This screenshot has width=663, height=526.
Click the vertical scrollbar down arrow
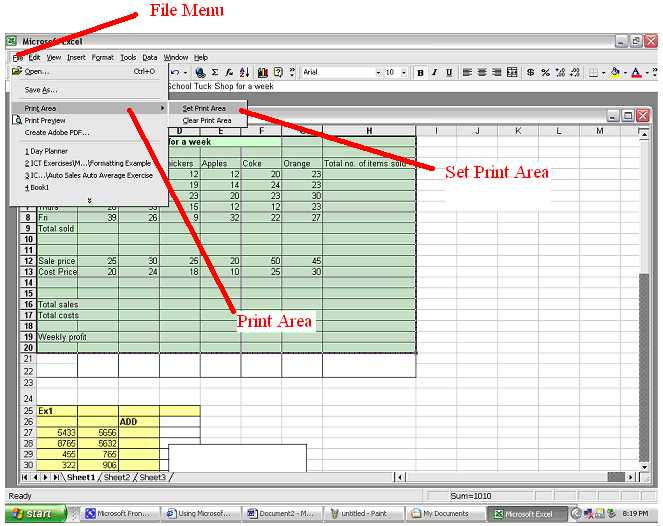[644, 467]
